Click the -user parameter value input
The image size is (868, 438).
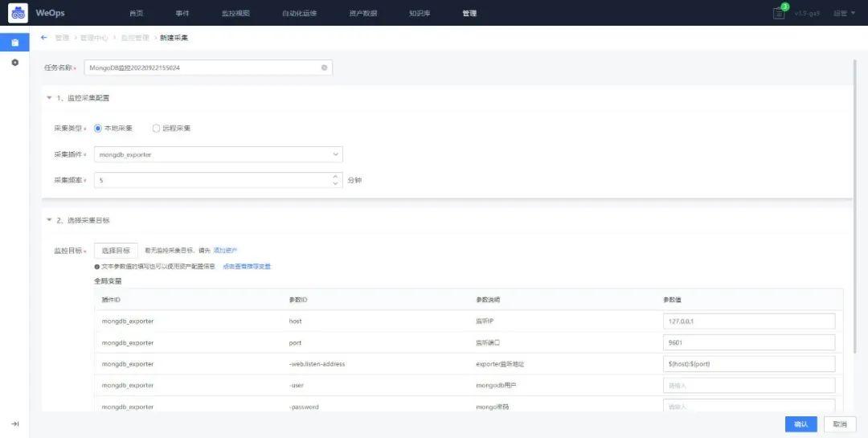749,385
